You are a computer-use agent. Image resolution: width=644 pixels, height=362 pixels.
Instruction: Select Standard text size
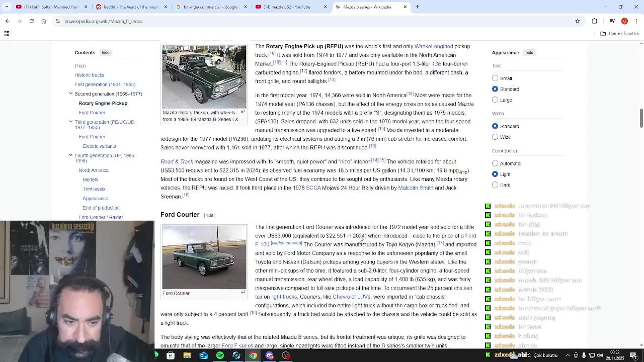[x=495, y=89]
